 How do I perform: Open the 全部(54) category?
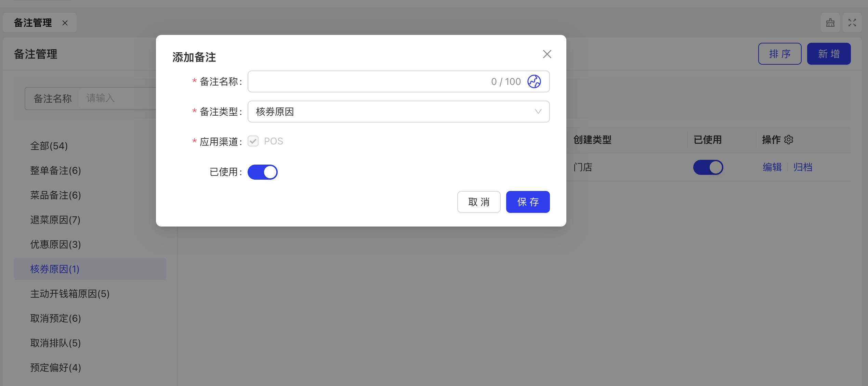(49, 146)
